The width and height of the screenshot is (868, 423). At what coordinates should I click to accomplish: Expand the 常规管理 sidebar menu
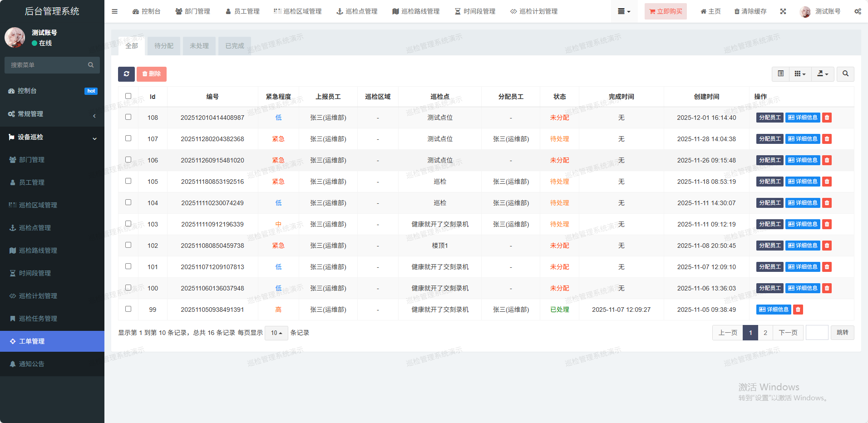pyautogui.click(x=52, y=114)
